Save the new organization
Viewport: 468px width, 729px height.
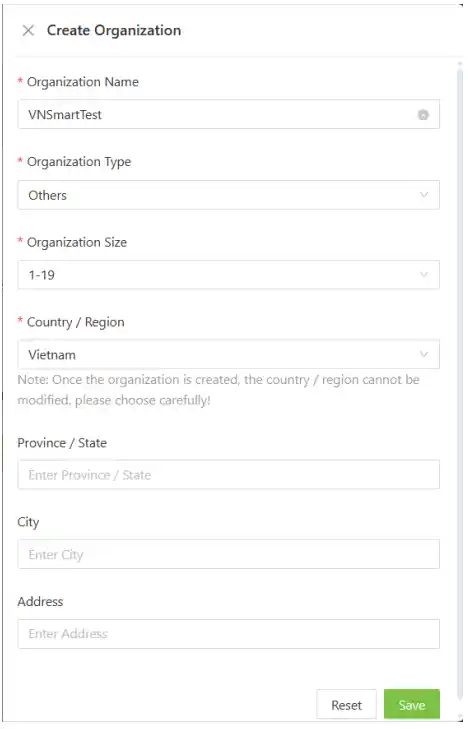(x=411, y=704)
